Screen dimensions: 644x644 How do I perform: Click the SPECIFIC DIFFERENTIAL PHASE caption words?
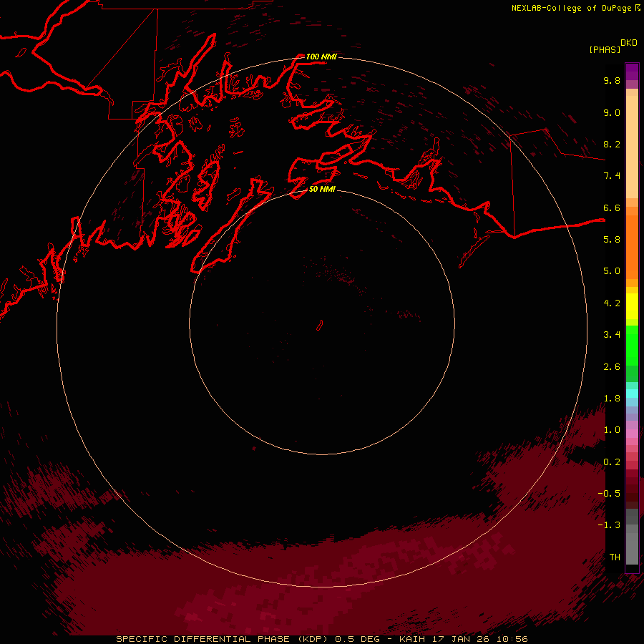click(x=203, y=639)
